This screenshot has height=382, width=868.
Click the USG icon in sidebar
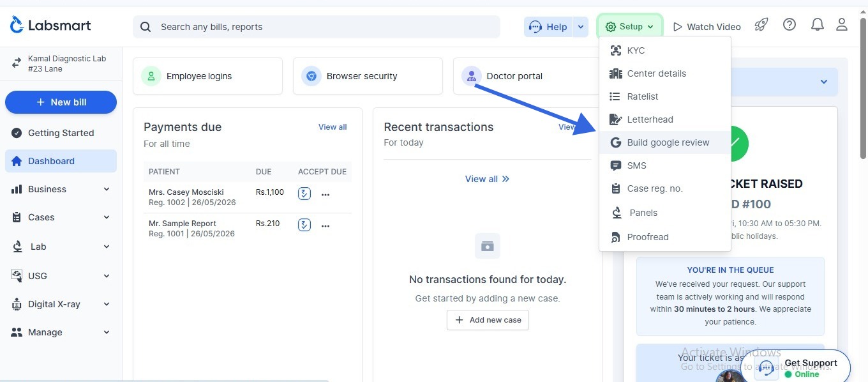17,275
